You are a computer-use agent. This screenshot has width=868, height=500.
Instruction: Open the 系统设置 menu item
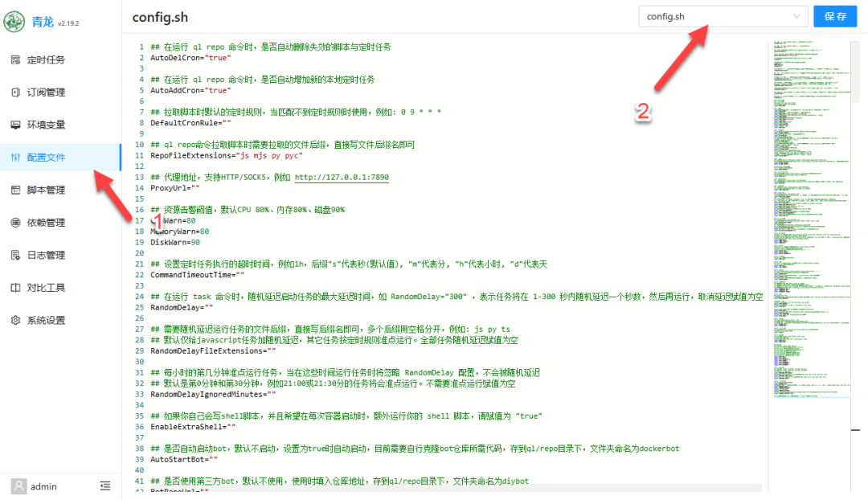tap(60, 320)
